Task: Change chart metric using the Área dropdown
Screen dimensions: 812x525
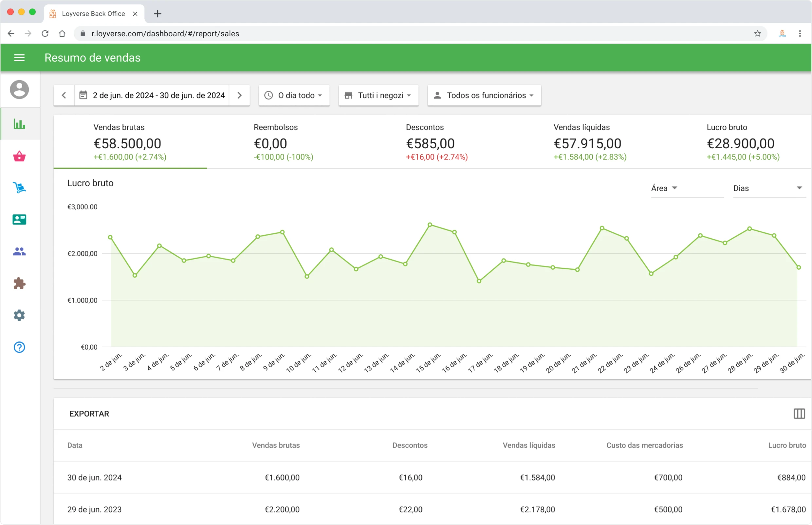Action: (663, 188)
